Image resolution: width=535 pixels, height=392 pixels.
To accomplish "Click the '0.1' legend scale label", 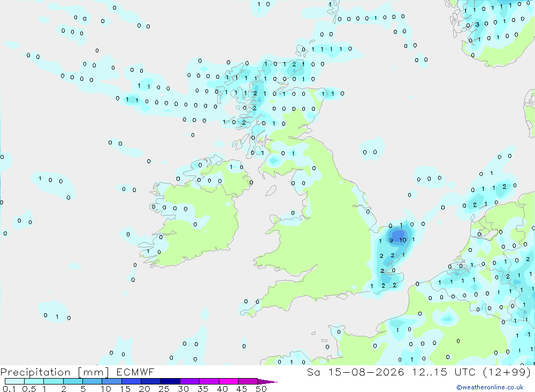I will [x=9, y=389].
